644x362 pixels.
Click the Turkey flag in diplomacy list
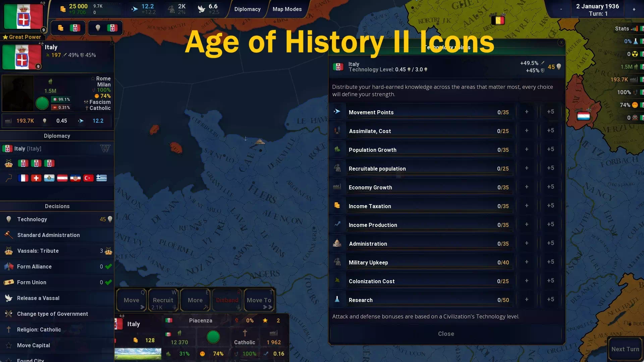point(89,178)
